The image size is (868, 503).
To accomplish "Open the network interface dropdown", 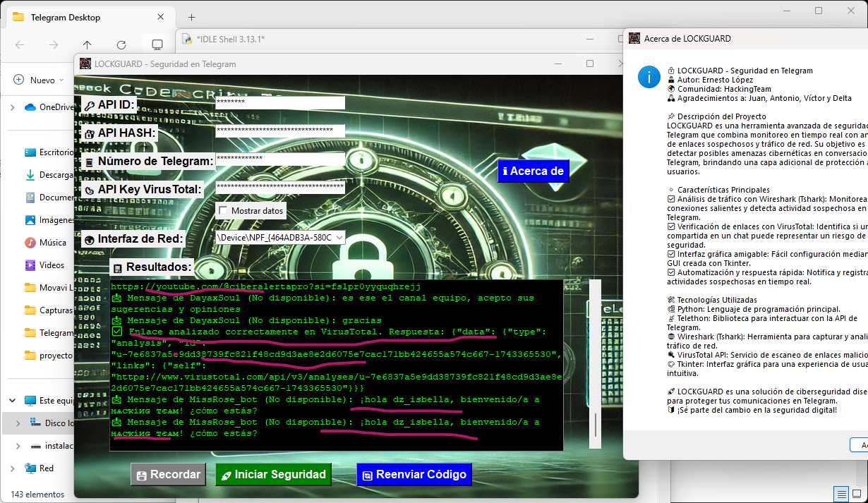I will [x=339, y=238].
